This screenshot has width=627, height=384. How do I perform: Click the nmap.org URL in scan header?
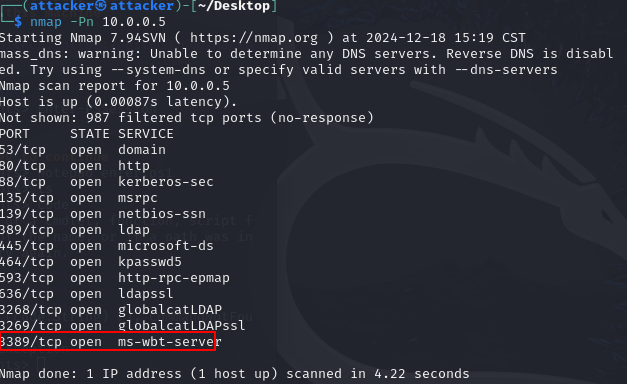pyautogui.click(x=254, y=38)
